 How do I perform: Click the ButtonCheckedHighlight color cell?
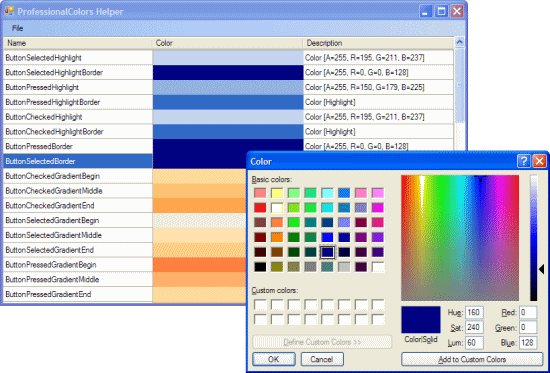(228, 117)
